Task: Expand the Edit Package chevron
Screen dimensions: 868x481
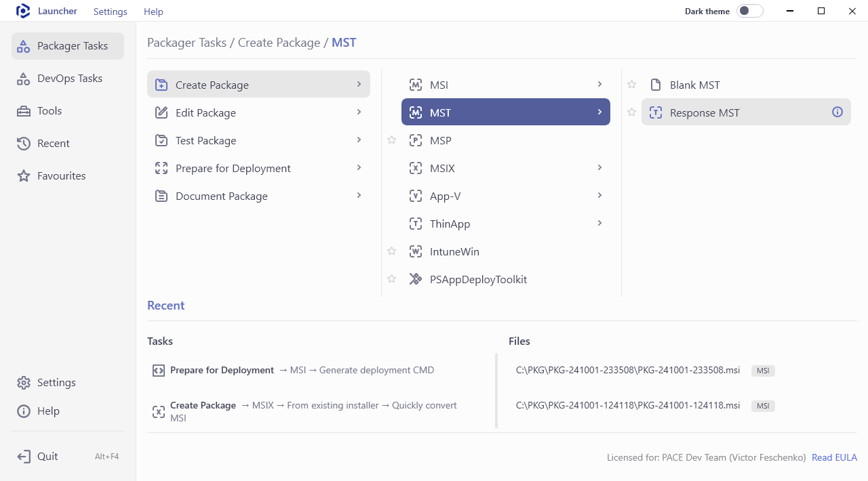Action: coord(359,112)
